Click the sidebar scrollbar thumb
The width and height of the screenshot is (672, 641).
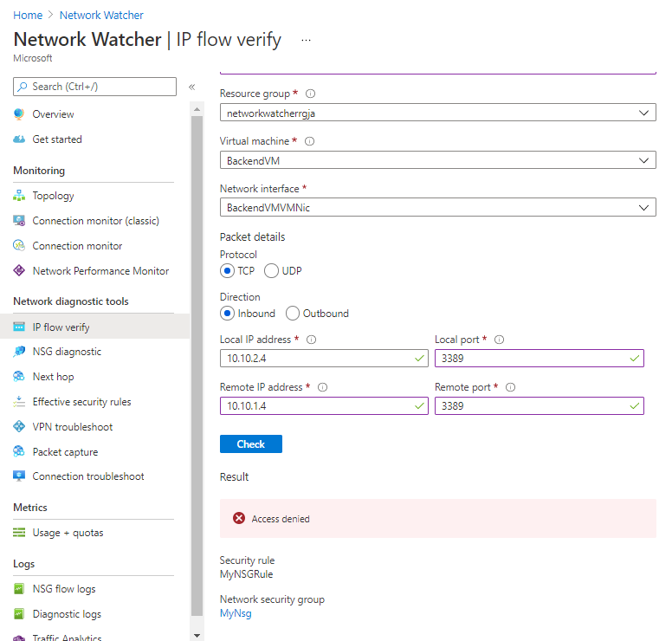click(x=197, y=366)
